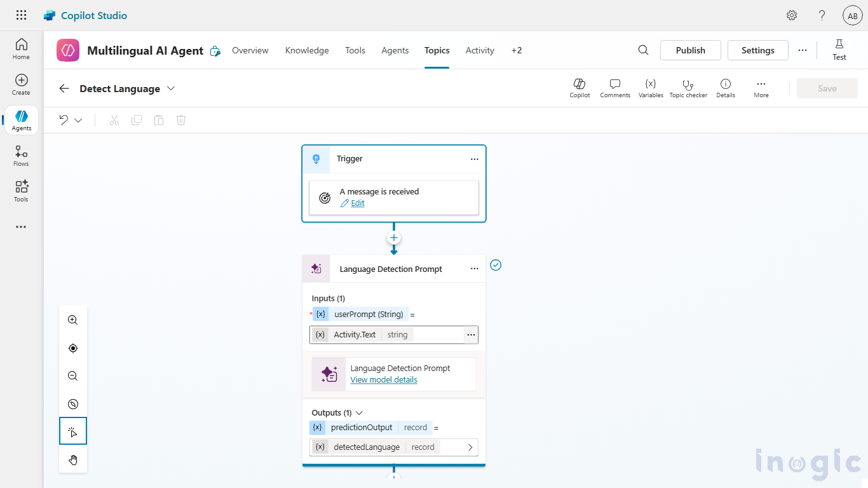Image resolution: width=868 pixels, height=488 pixels.
Task: Expand the Detect Language topic dropdown
Action: click(x=171, y=89)
